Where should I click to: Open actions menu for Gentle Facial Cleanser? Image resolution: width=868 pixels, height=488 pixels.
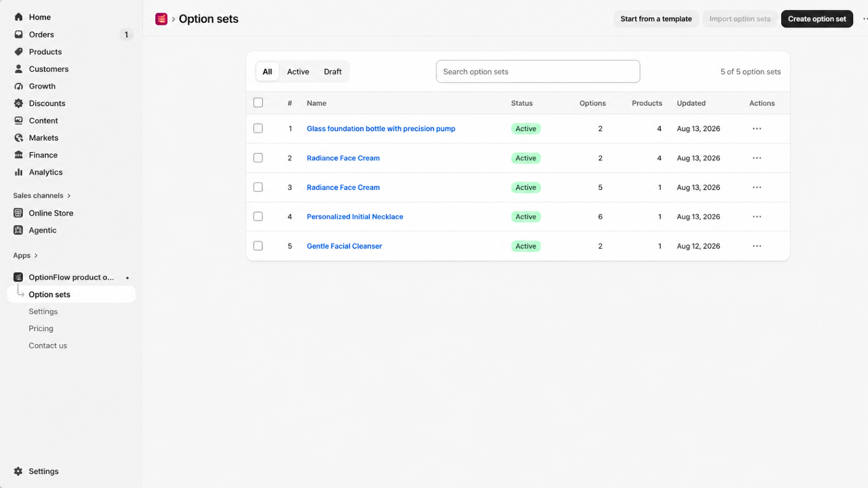pos(757,246)
